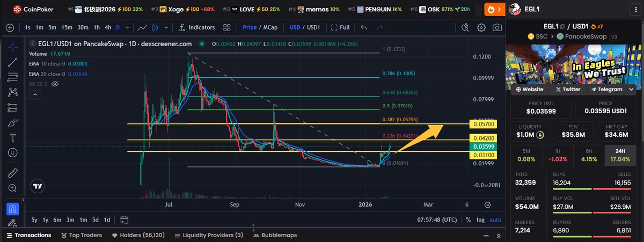Open the EGL1 Telegram link
The image size is (644, 242).
click(x=606, y=89)
